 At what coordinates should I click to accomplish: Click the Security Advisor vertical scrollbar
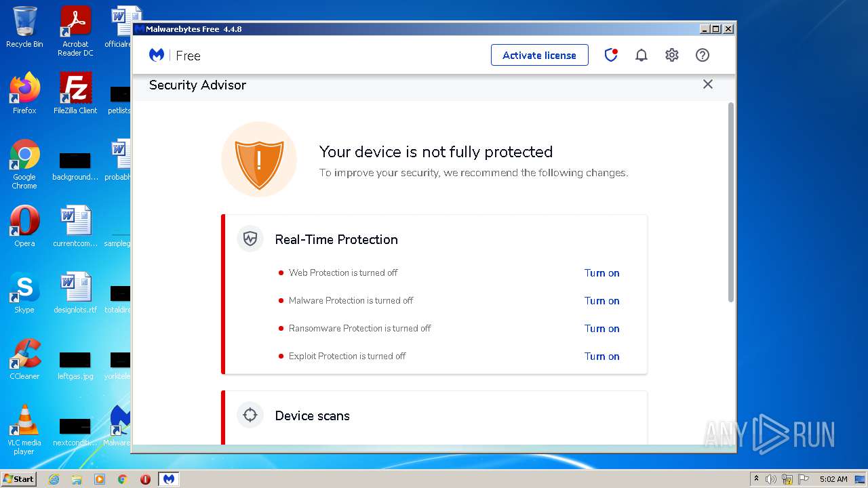click(731, 202)
